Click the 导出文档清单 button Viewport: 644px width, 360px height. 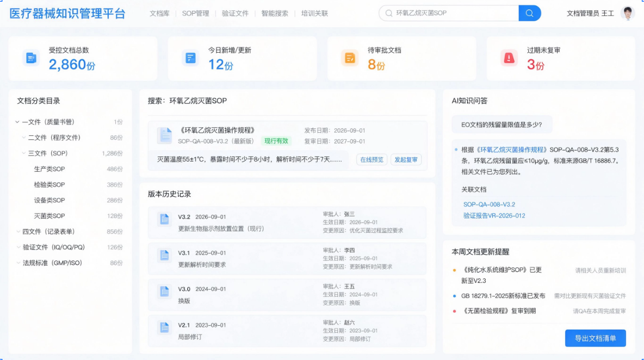coord(595,338)
